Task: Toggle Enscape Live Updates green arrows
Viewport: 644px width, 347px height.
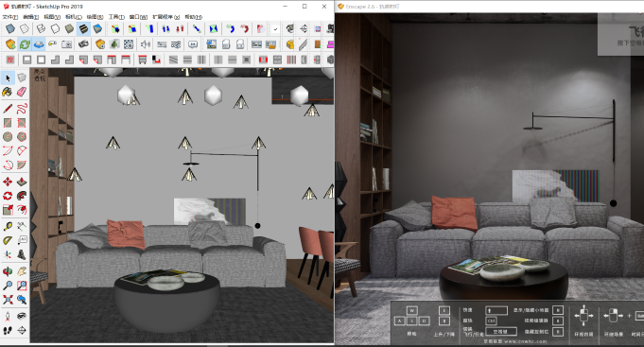Action: (25, 43)
